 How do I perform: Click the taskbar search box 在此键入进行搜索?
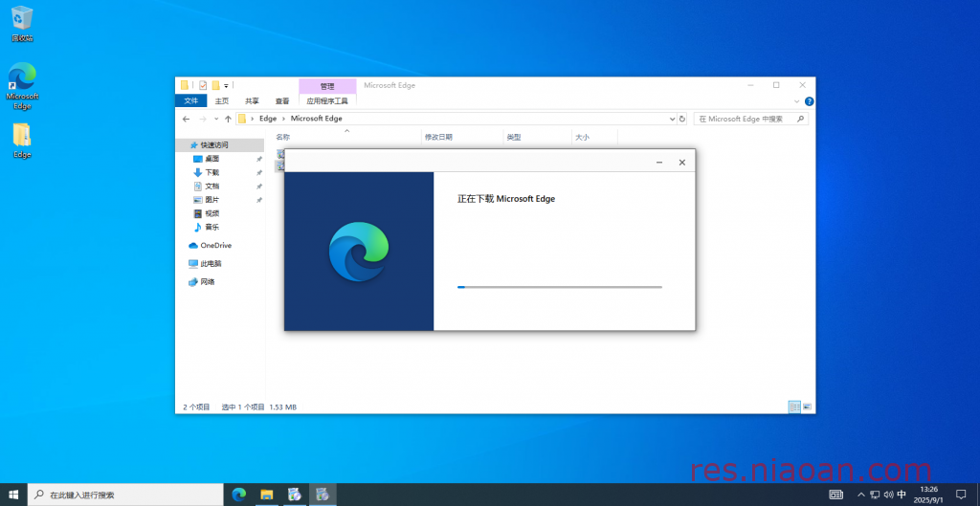click(x=125, y=495)
